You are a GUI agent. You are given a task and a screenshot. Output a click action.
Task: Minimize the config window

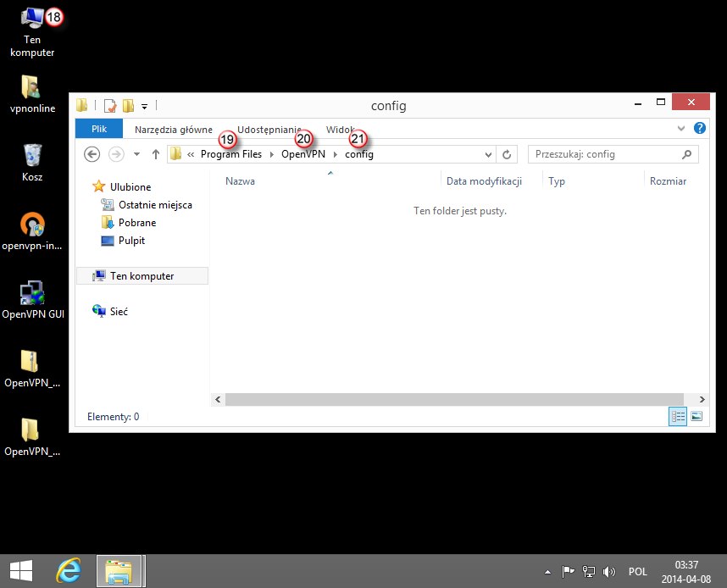click(x=638, y=103)
